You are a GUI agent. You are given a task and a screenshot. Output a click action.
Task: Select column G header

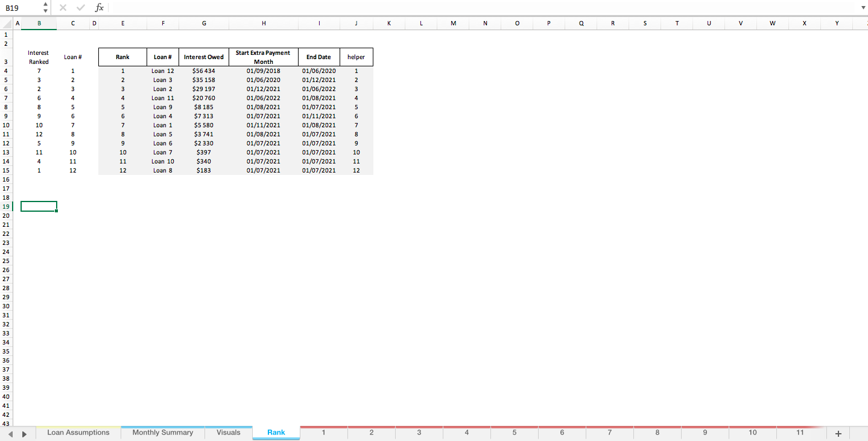click(203, 23)
